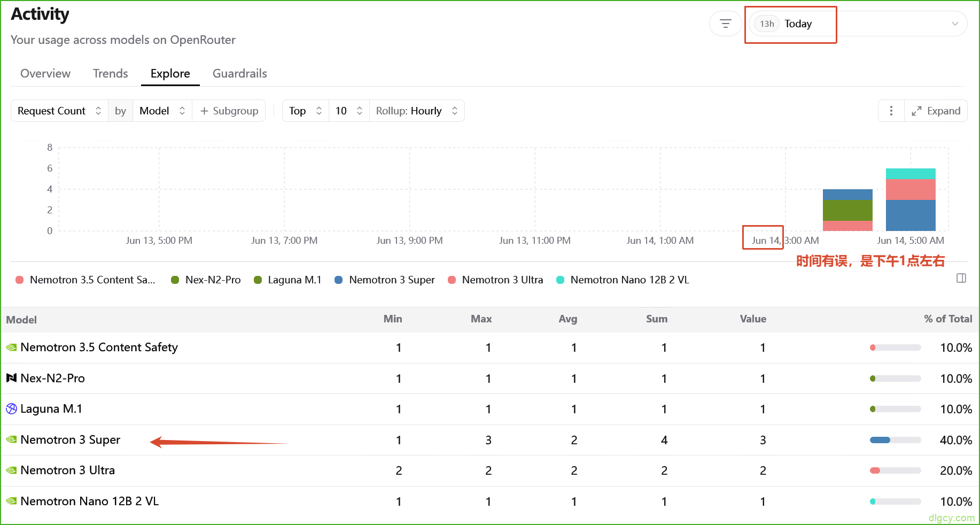Click the Nemotron 3.5 Content Safety icon
980x525 pixels.
click(x=11, y=348)
